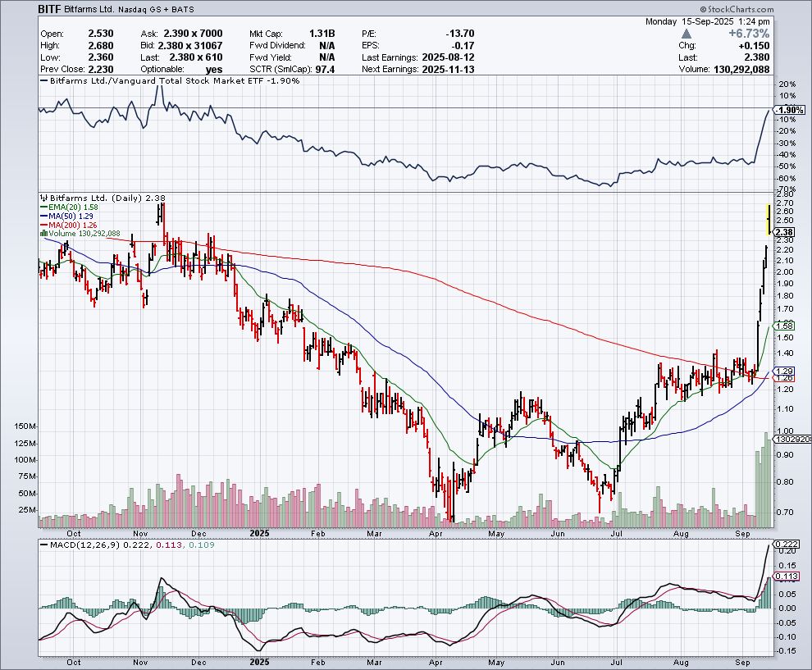Click the gray up-triangle change indicator
The width and height of the screenshot is (812, 670).
(687, 34)
